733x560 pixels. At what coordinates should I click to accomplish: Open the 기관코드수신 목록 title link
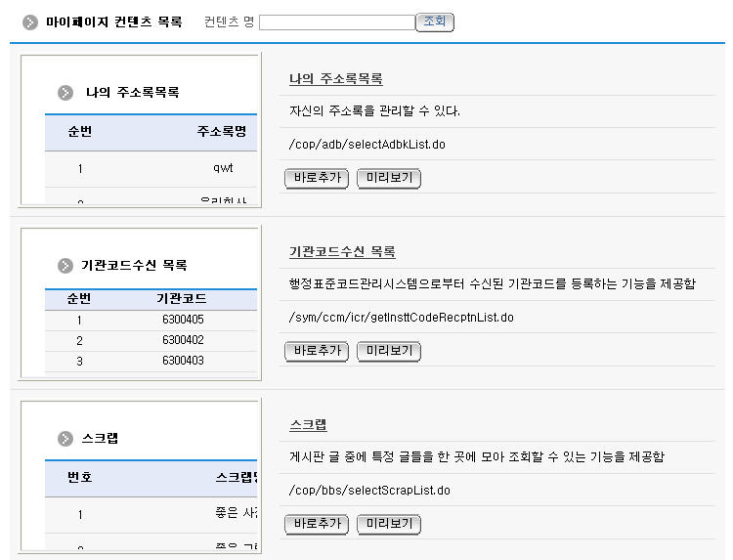(x=342, y=252)
